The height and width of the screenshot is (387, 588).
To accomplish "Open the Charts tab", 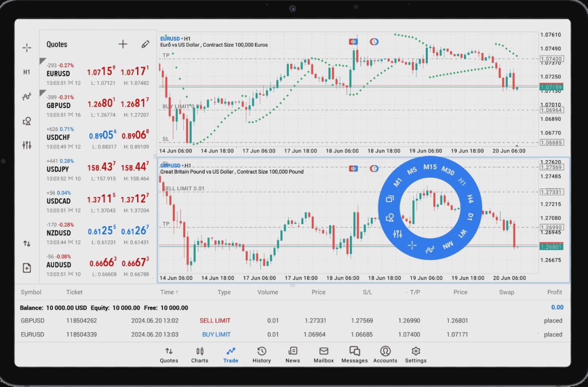I will pyautogui.click(x=199, y=355).
